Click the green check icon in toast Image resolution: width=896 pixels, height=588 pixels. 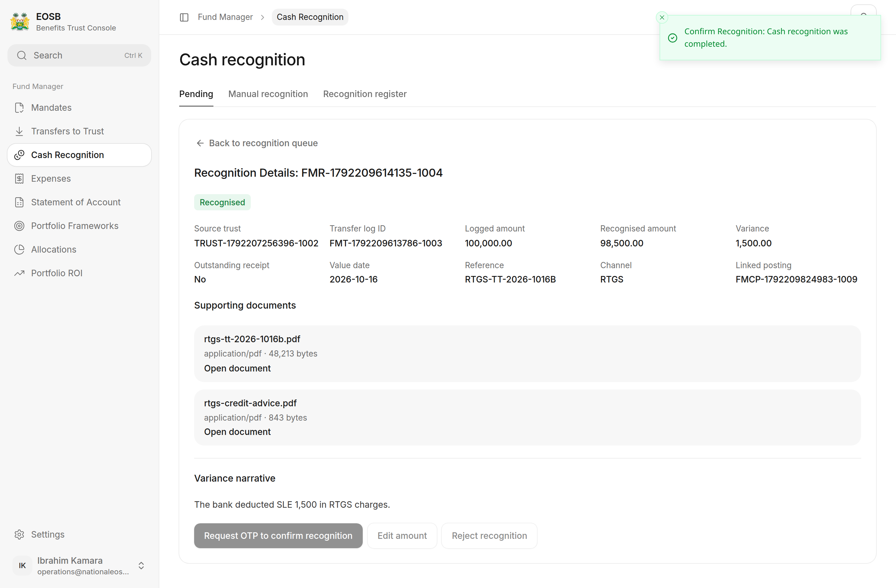coord(672,38)
